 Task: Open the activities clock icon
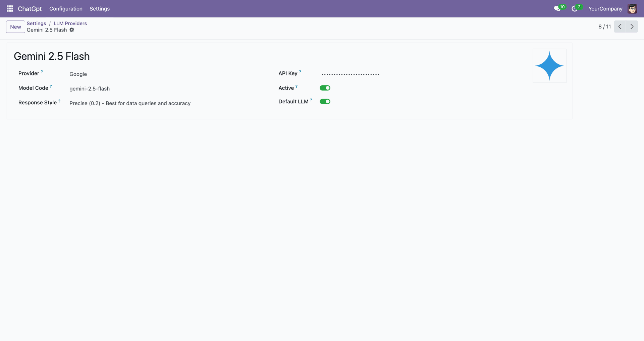(x=575, y=9)
